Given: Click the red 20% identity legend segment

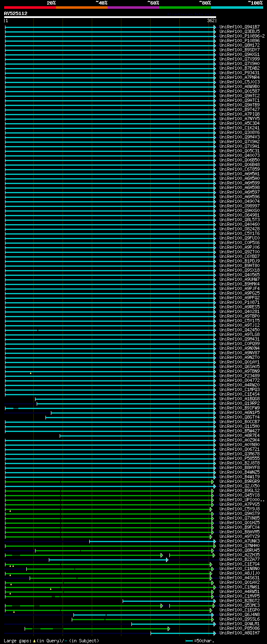Looking at the screenshot, I should 30,8.
